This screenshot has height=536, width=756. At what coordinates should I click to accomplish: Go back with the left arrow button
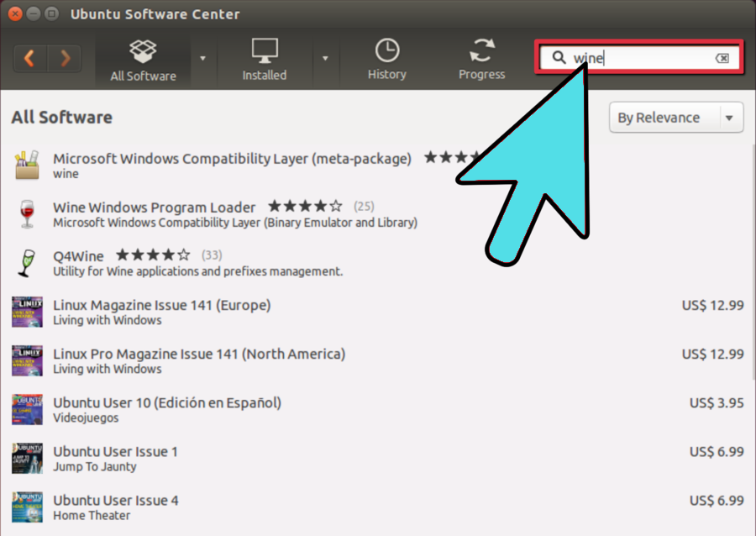click(30, 58)
